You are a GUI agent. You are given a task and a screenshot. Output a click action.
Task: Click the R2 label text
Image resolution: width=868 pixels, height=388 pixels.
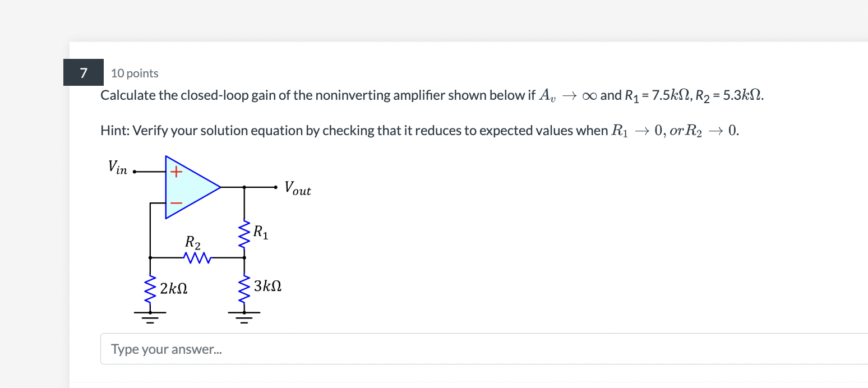[191, 244]
